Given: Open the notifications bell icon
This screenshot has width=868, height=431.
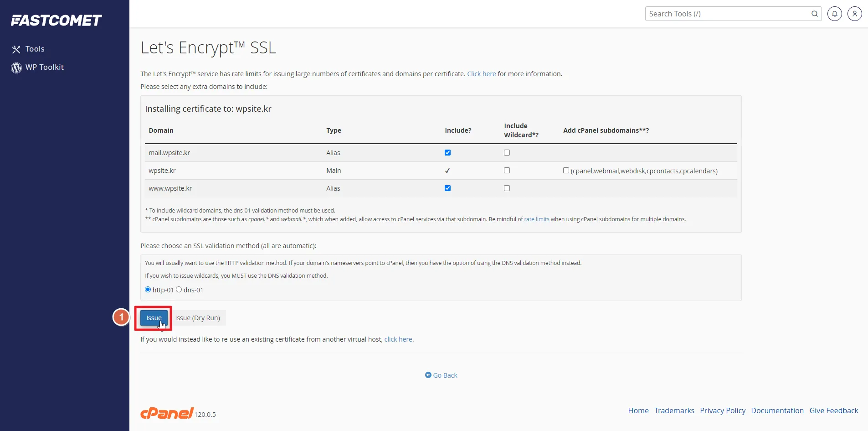Looking at the screenshot, I should (834, 14).
